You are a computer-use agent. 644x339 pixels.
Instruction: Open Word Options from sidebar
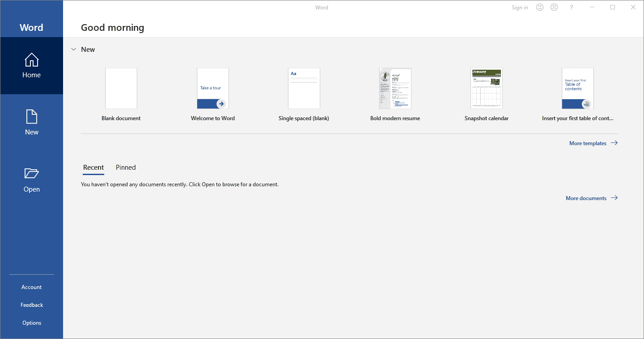31,323
